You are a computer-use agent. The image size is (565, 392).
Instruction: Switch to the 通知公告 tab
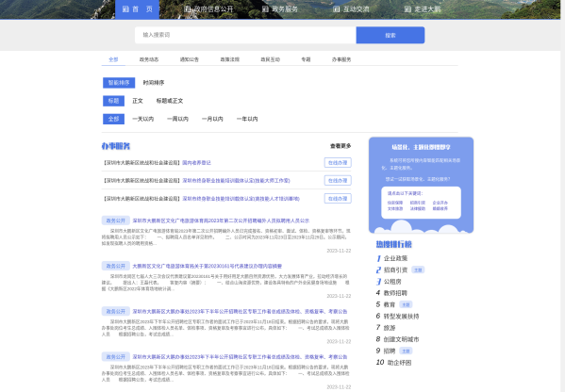tap(190, 59)
